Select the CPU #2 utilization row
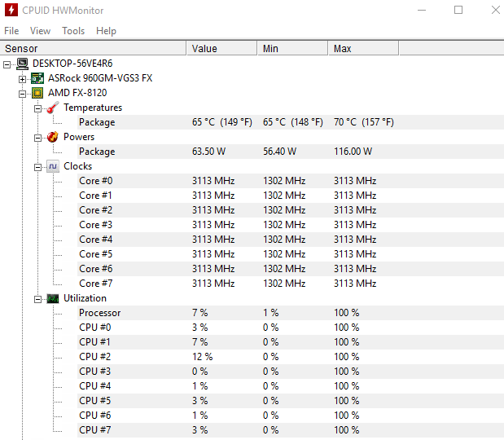Screen dimensions: 504x440 pyautogui.click(x=291, y=357)
